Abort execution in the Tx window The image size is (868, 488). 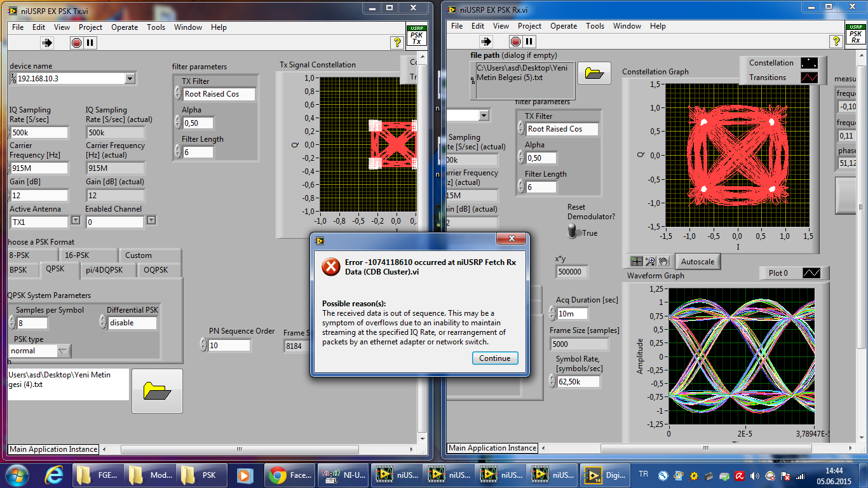pos(76,43)
